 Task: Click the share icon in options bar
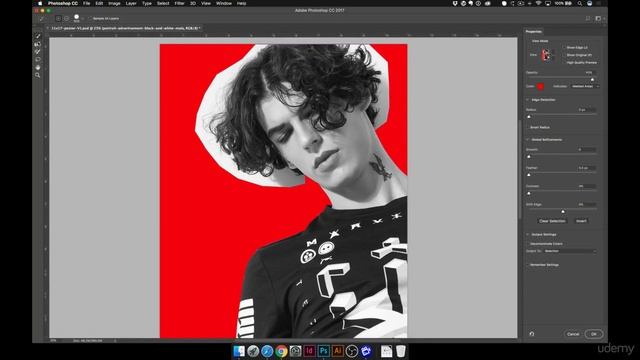coord(588,18)
